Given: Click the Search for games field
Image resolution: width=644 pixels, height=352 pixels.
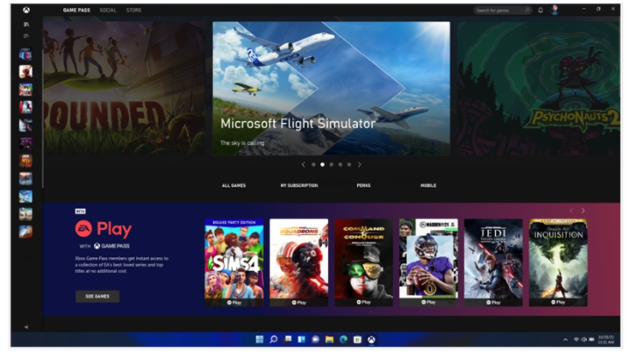Looking at the screenshot, I should coord(503,10).
